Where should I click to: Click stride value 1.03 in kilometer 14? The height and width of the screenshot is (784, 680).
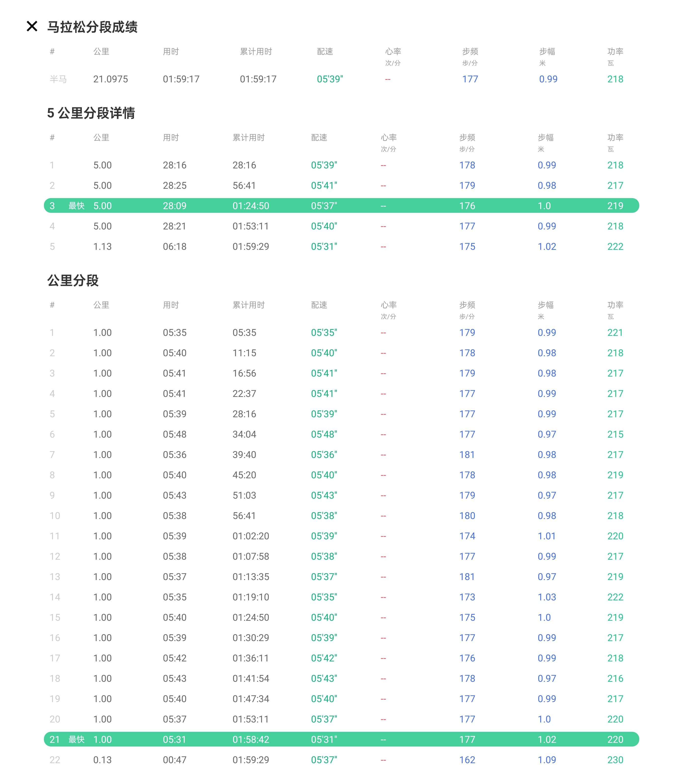547,597
